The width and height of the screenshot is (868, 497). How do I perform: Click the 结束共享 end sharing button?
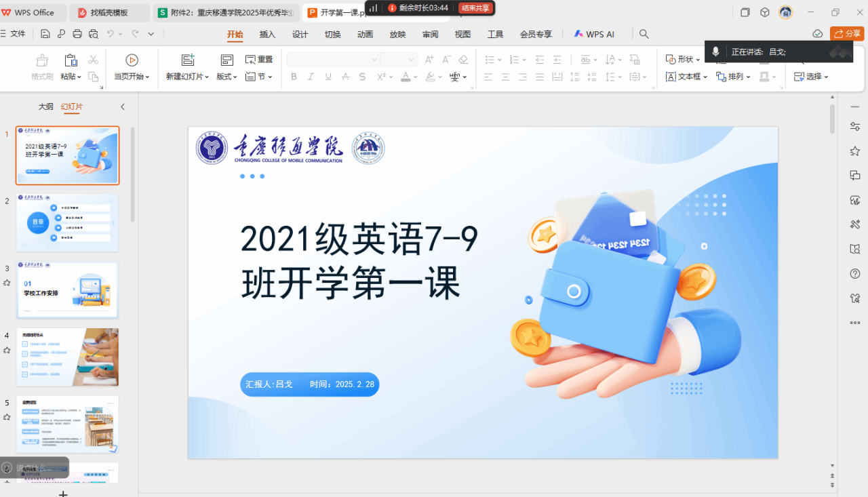pyautogui.click(x=476, y=8)
